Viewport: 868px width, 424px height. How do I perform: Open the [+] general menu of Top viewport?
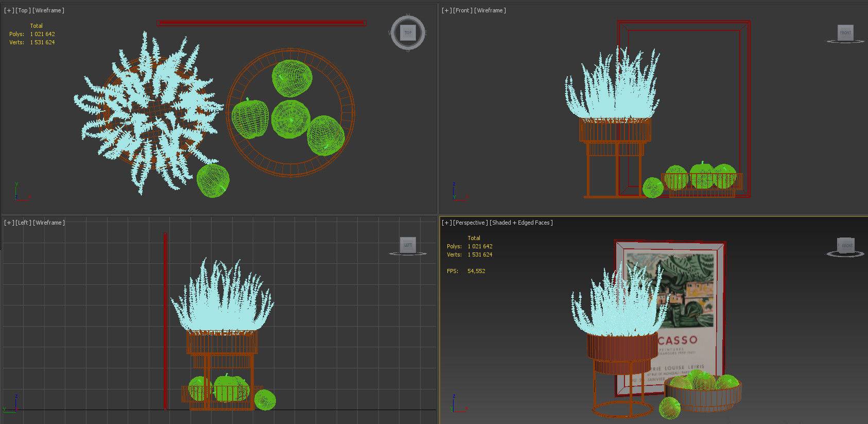point(9,10)
